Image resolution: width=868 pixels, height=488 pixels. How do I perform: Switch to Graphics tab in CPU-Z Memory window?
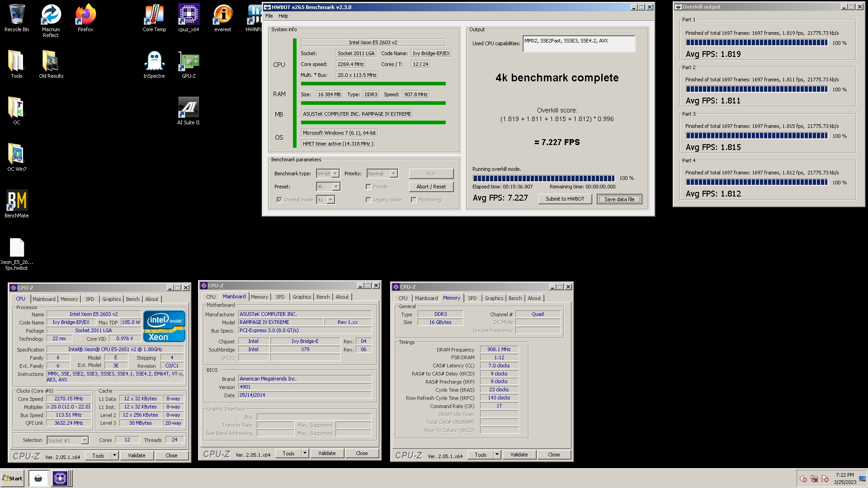pos(494,298)
